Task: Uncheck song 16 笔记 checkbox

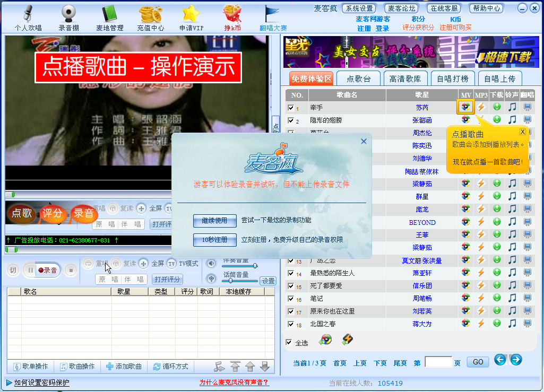Action: click(x=291, y=299)
